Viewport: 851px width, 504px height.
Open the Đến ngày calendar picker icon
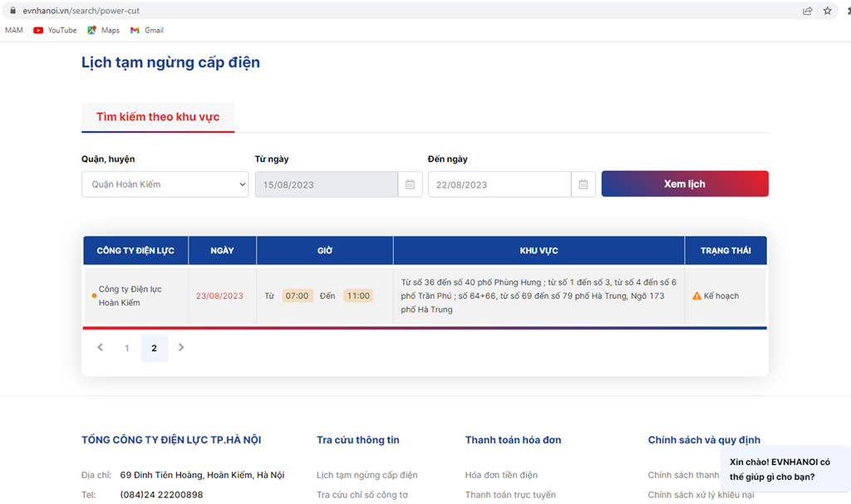tap(583, 184)
